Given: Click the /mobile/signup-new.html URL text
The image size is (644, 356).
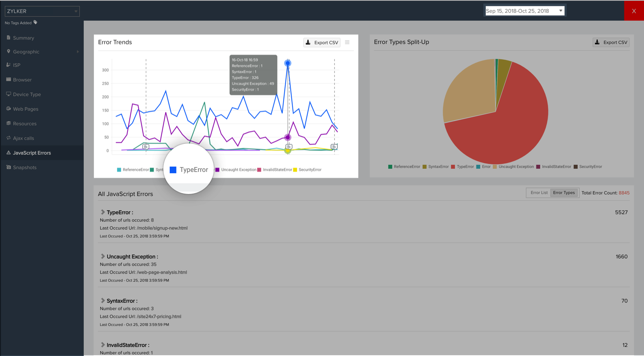Looking at the screenshot, I should click(x=162, y=228).
